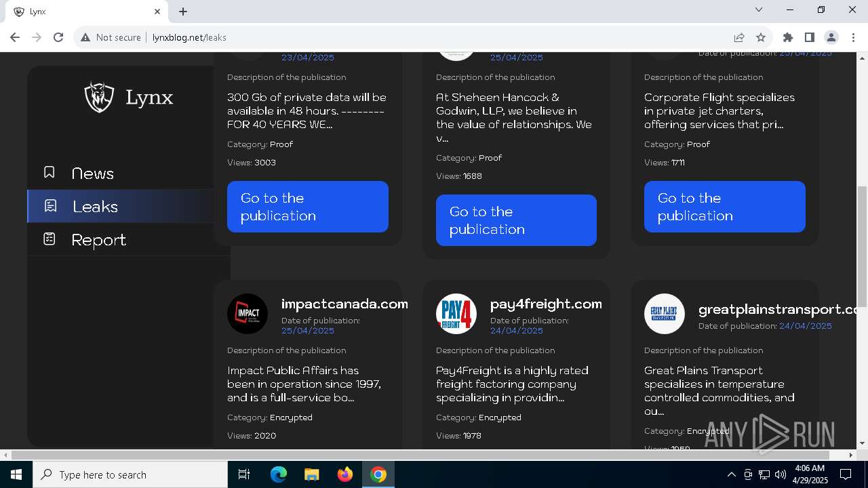Click the Impact Canada logo thumbnail
The height and width of the screenshot is (488, 868).
point(248,314)
